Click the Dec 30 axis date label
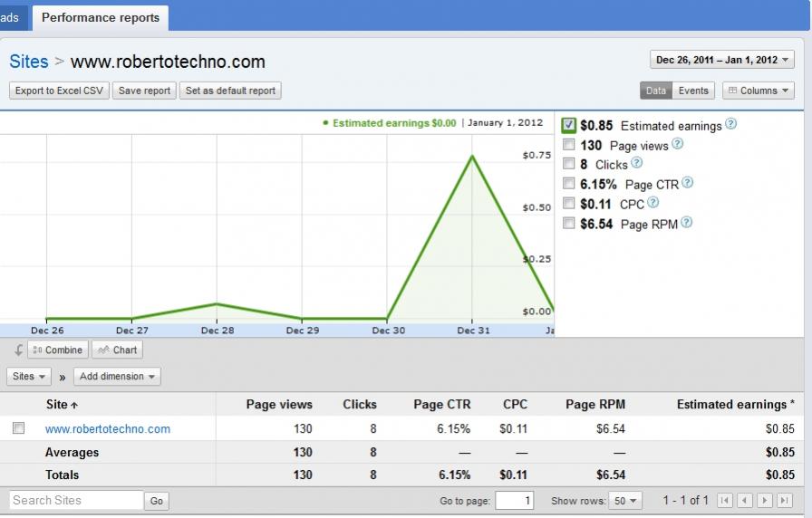Image resolution: width=812 pixels, height=518 pixels. [x=389, y=331]
